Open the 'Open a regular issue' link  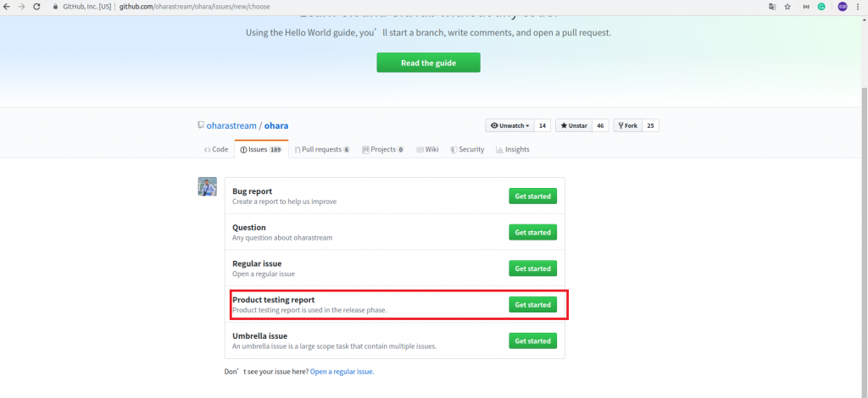(342, 372)
